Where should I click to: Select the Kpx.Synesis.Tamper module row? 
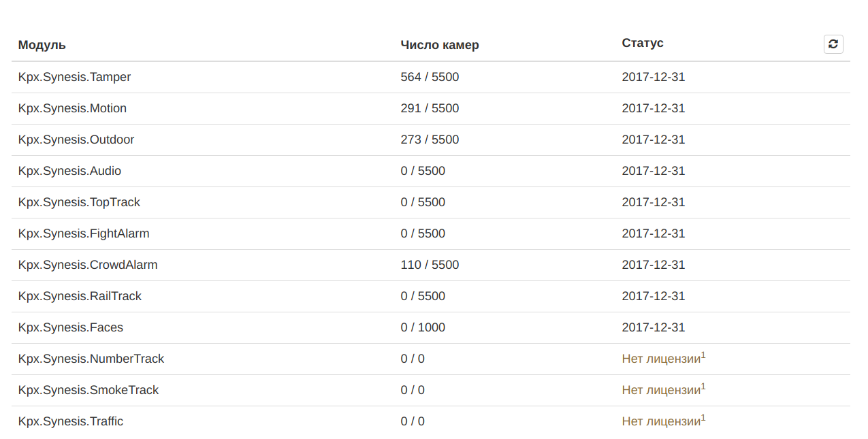[430, 78]
